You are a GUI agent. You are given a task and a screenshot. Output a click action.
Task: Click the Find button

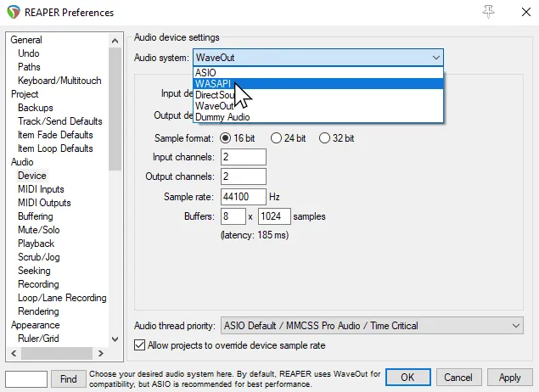69,378
